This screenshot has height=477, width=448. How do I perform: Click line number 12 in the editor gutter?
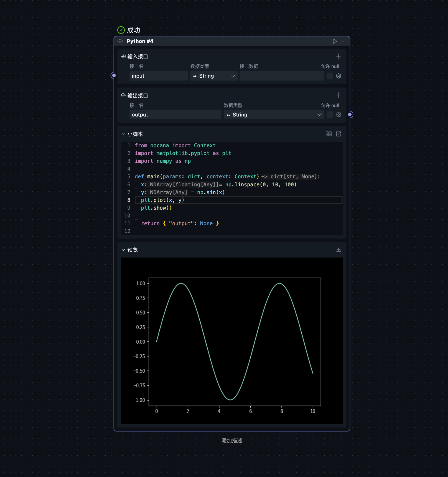tap(127, 231)
